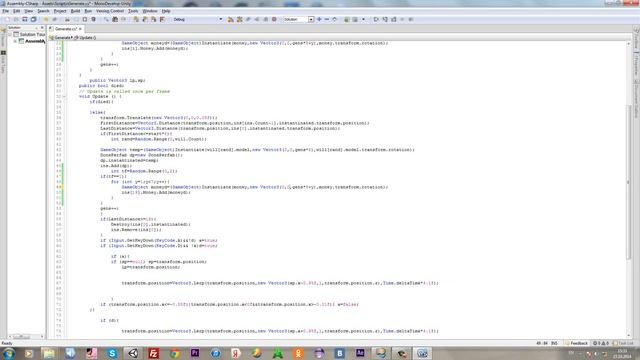
Task: Click the Build toolbar icon right of Debug
Action: tap(231, 19)
